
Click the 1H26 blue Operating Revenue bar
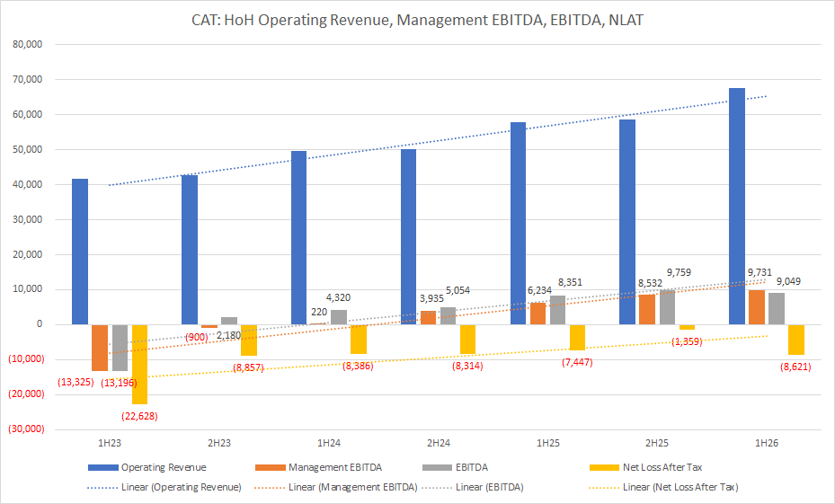click(736, 207)
